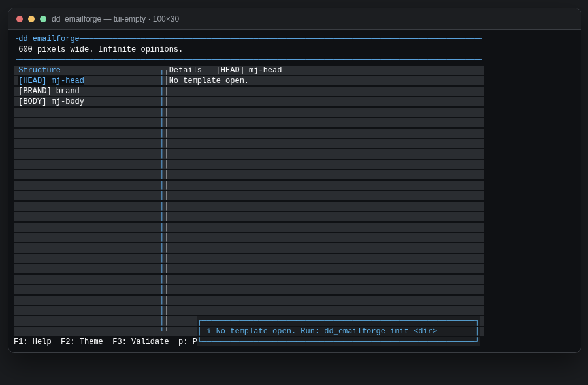Close the dd_emailforge terminal window

pyautogui.click(x=20, y=19)
